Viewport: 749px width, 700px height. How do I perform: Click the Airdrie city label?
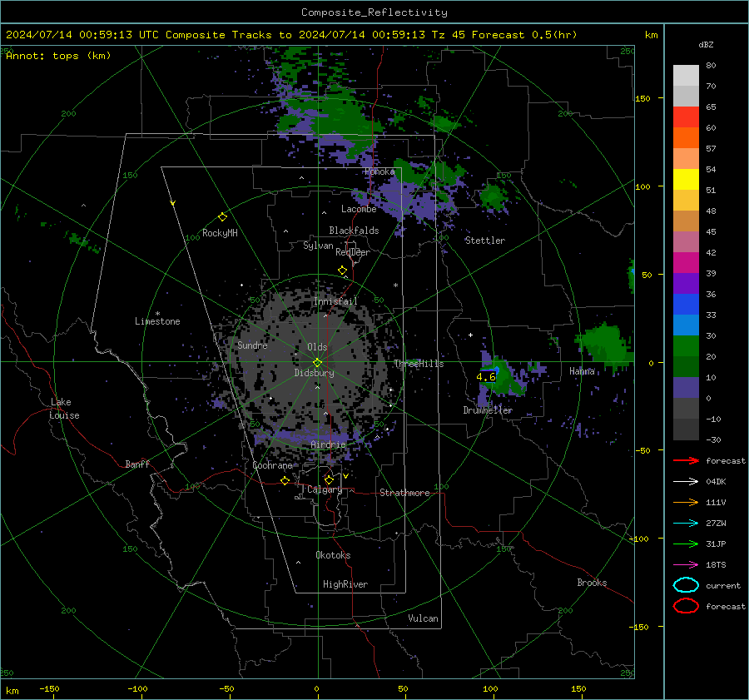click(x=328, y=444)
